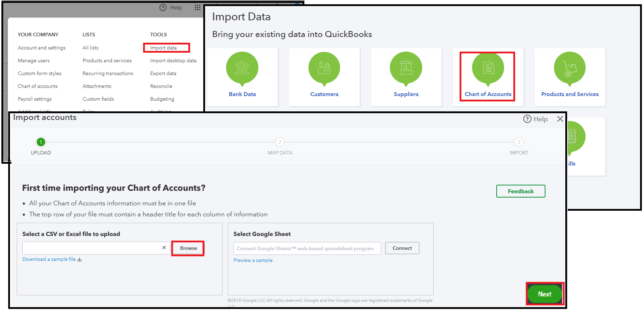Image resolution: width=644 pixels, height=310 pixels.
Task: Open Custom fields
Action: coord(98,99)
